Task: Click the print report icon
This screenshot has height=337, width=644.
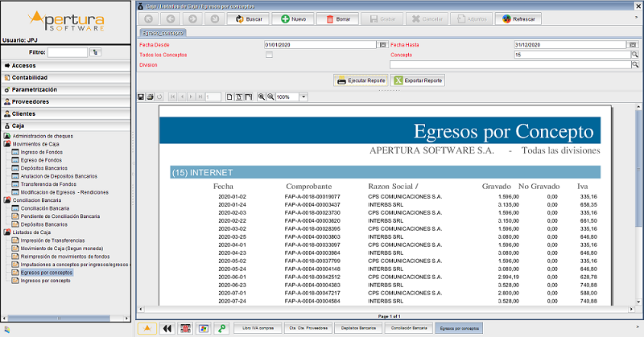Action: pos(150,97)
